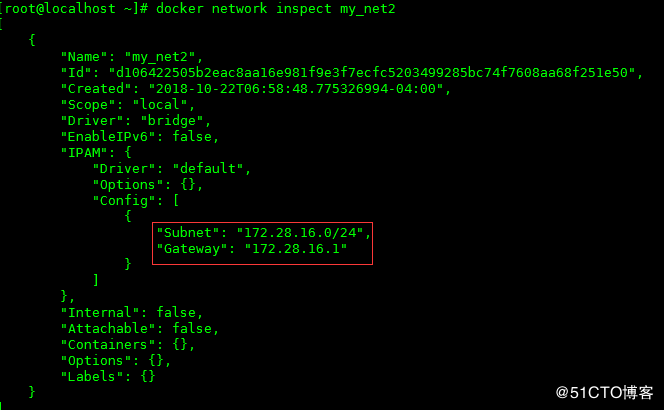Click the docker network inspect command text

click(x=276, y=8)
